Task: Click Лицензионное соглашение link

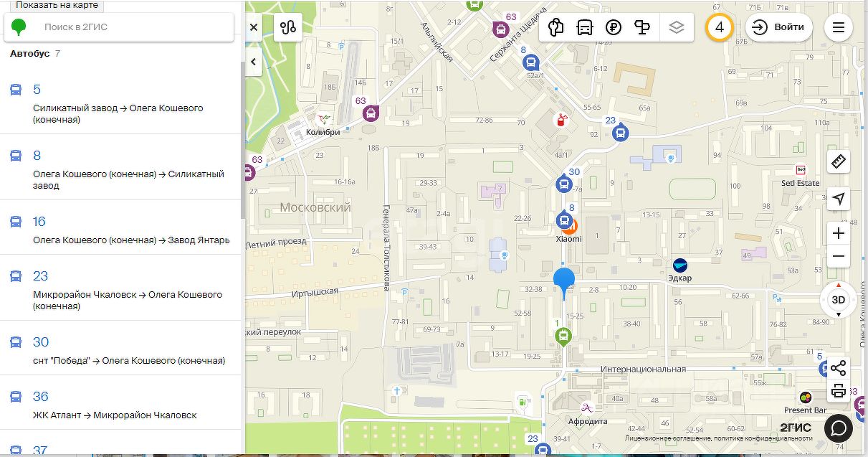Action: [667, 438]
